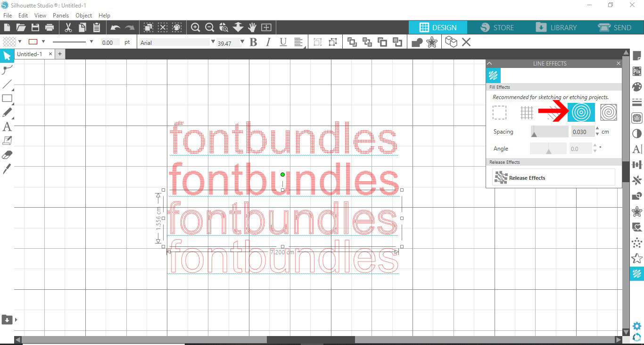The height and width of the screenshot is (345, 644).
Task: Undo the last action
Action: (x=115, y=27)
